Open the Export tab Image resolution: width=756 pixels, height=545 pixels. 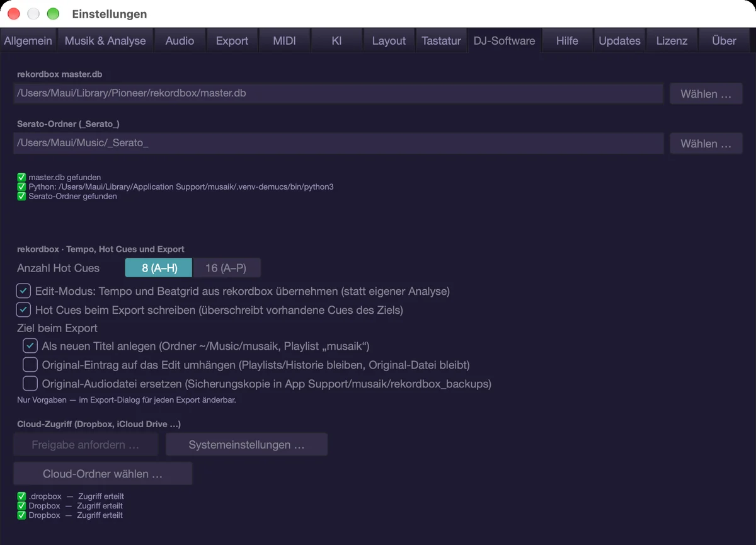[x=232, y=40]
